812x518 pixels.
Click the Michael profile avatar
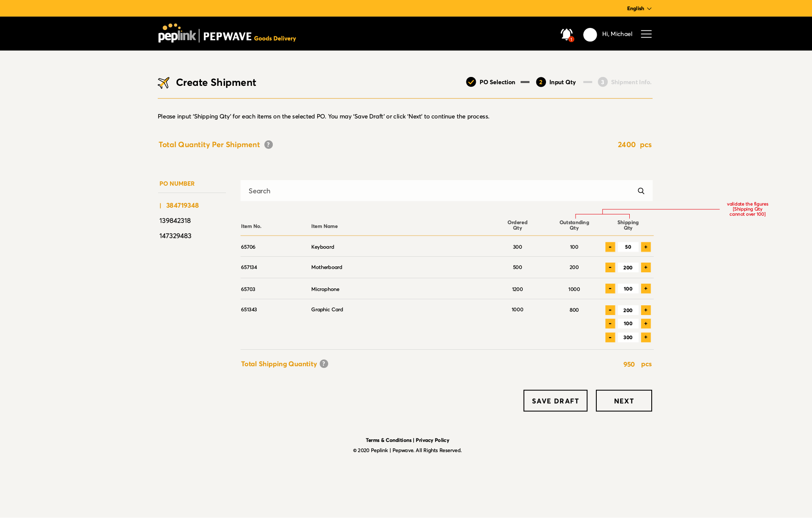tap(590, 35)
